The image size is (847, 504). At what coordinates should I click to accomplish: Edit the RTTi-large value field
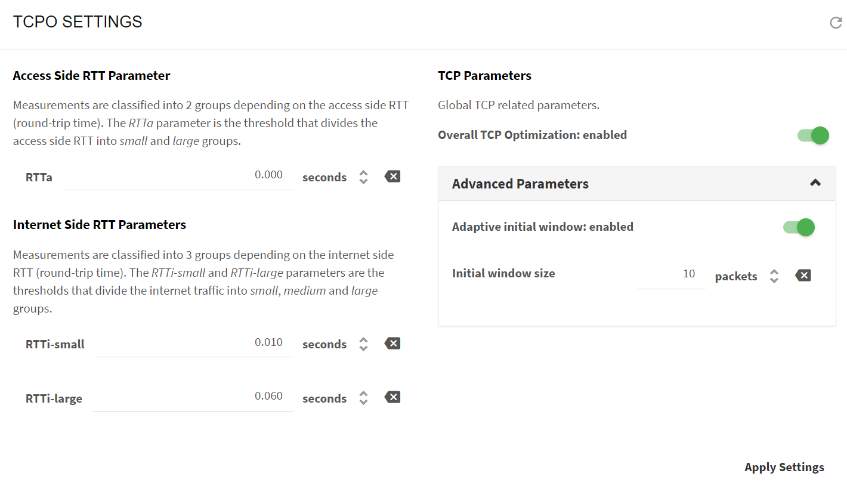193,397
